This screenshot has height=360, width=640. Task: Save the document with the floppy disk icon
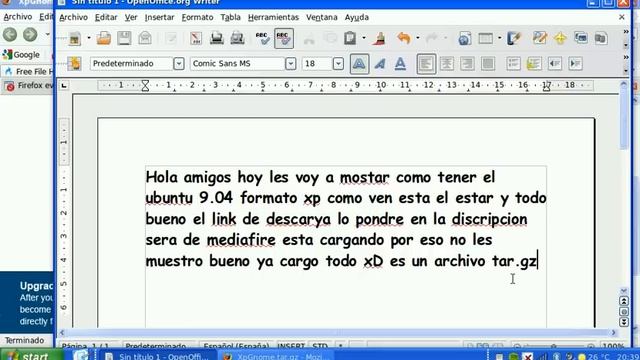point(124,38)
